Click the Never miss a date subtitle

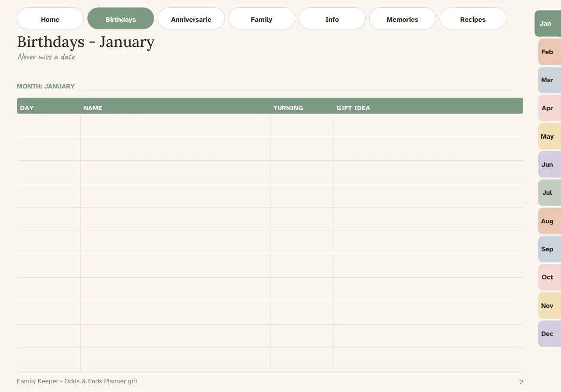(x=46, y=57)
